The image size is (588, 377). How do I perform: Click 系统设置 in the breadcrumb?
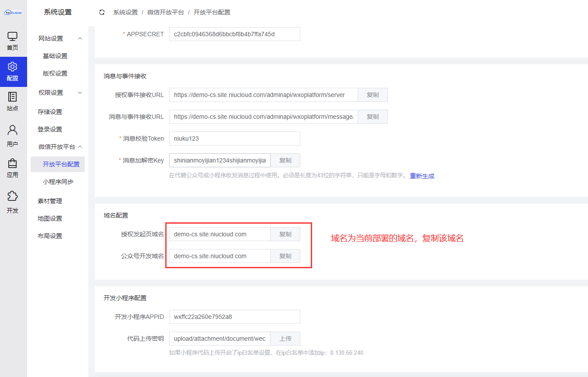click(125, 12)
